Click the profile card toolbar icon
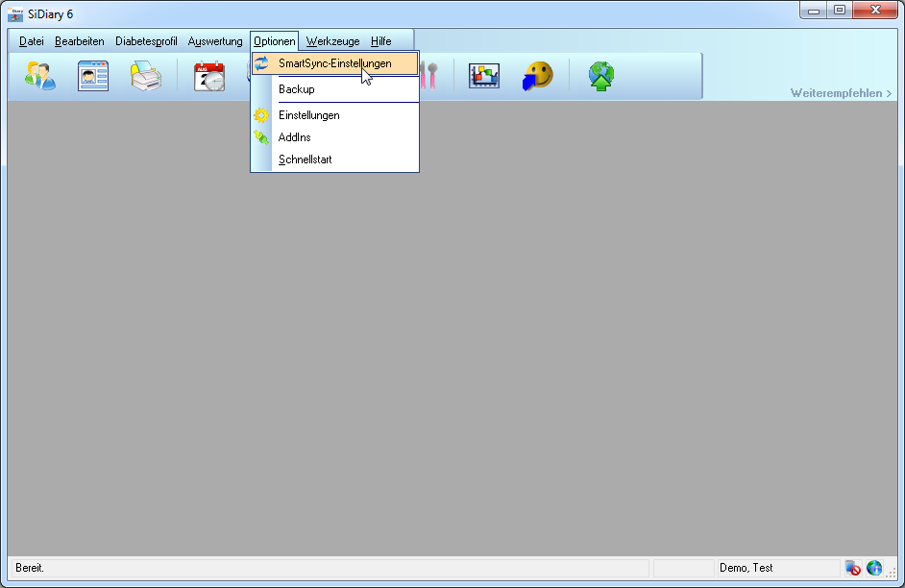Viewport: 905px width, 588px height. [x=93, y=76]
